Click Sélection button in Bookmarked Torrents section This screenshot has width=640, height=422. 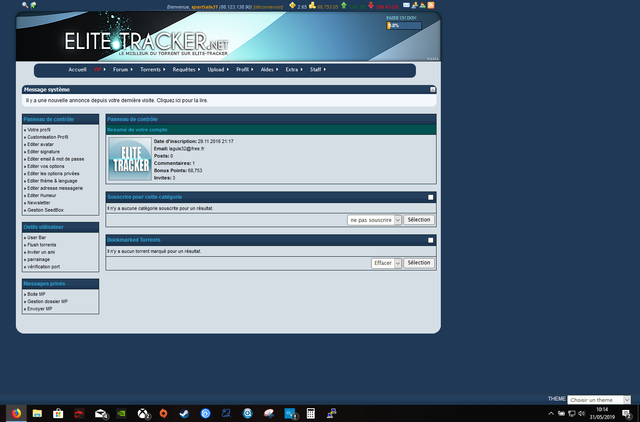tap(419, 263)
